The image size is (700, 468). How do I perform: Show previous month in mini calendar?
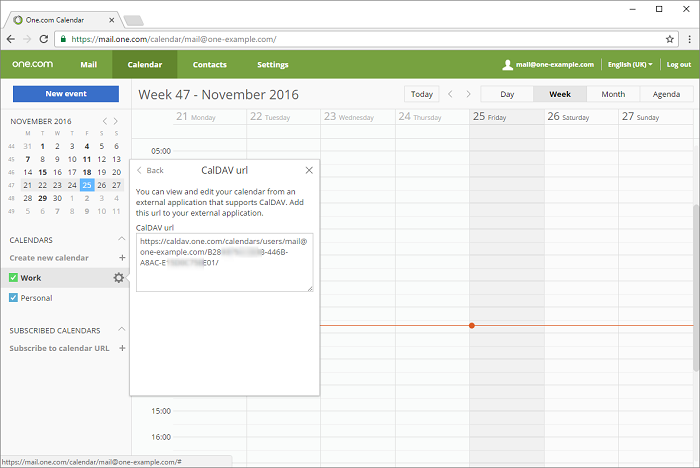coord(104,121)
